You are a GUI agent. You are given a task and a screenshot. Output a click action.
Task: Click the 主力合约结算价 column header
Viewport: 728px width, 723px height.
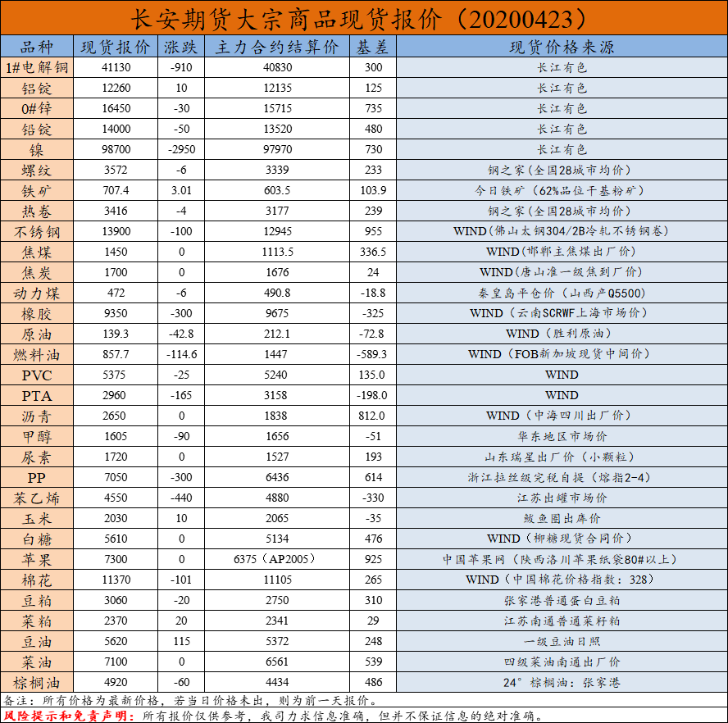276,48
